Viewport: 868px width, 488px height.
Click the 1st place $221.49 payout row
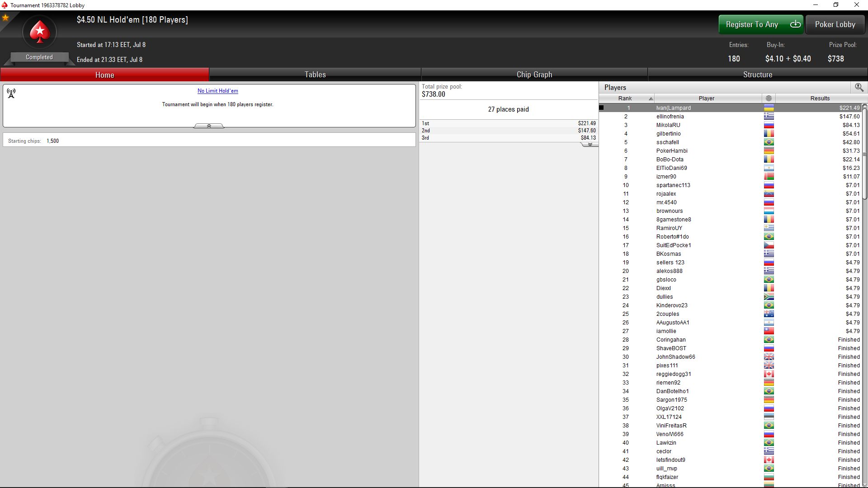tap(509, 123)
